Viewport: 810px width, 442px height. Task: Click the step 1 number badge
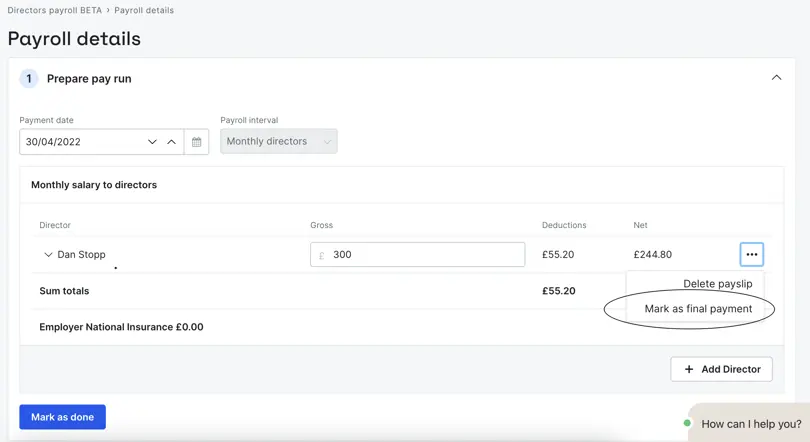pyautogui.click(x=29, y=79)
